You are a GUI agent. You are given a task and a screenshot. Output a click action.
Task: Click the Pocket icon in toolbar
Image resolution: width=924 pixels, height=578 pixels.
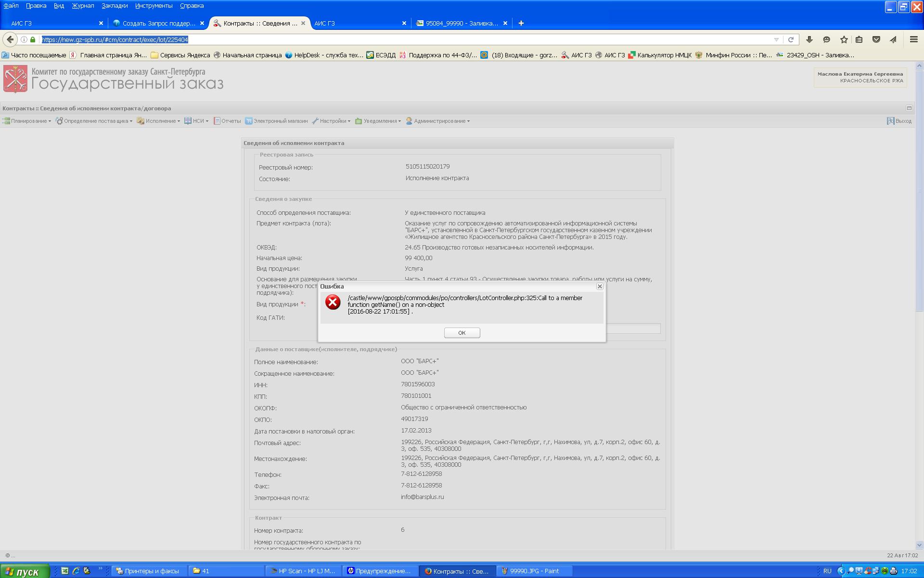876,39
